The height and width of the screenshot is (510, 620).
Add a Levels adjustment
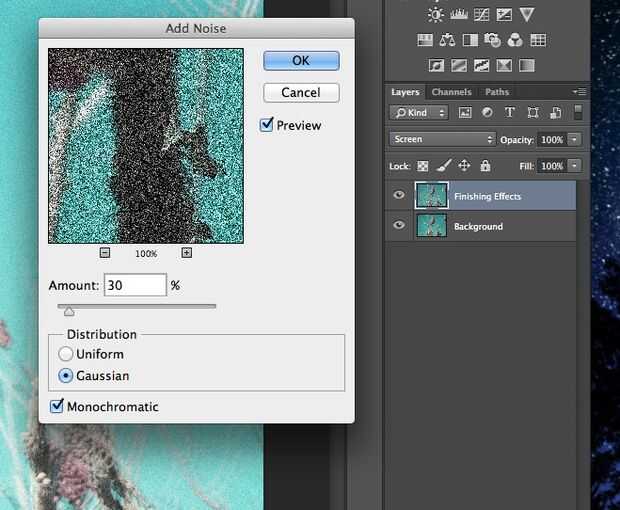coord(459,15)
